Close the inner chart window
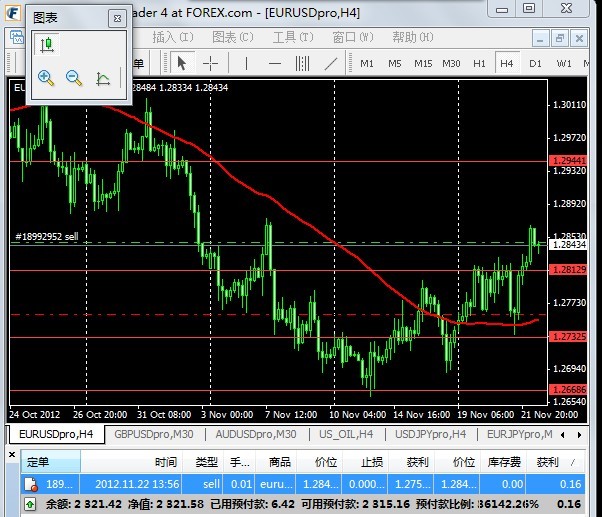The height and width of the screenshot is (517, 602). point(579,38)
